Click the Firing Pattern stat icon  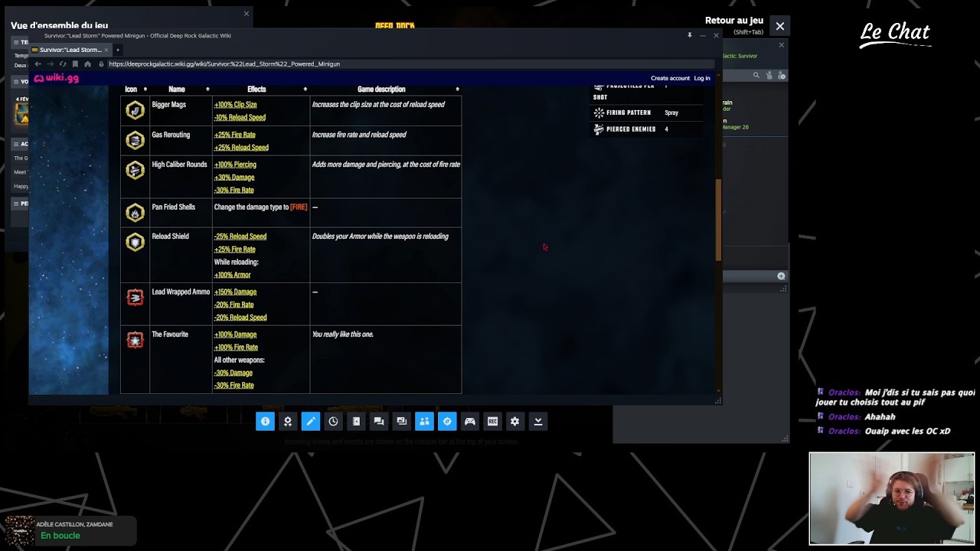(x=599, y=112)
